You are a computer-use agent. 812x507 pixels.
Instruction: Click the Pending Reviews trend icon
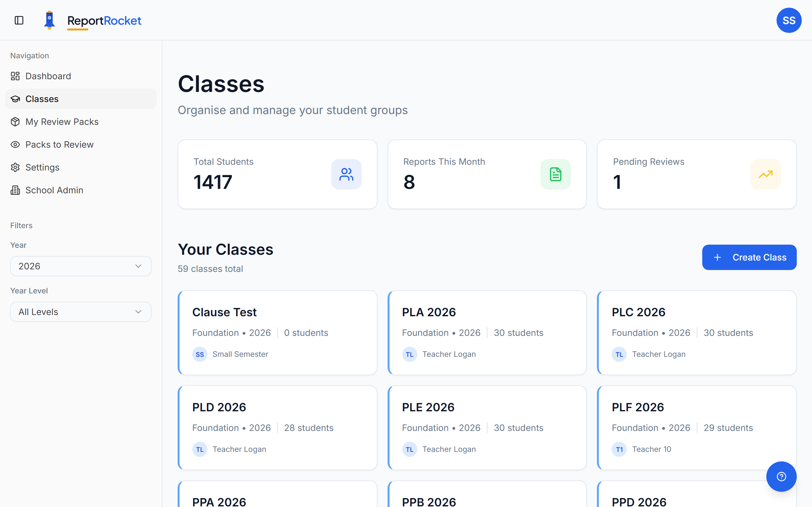(765, 174)
